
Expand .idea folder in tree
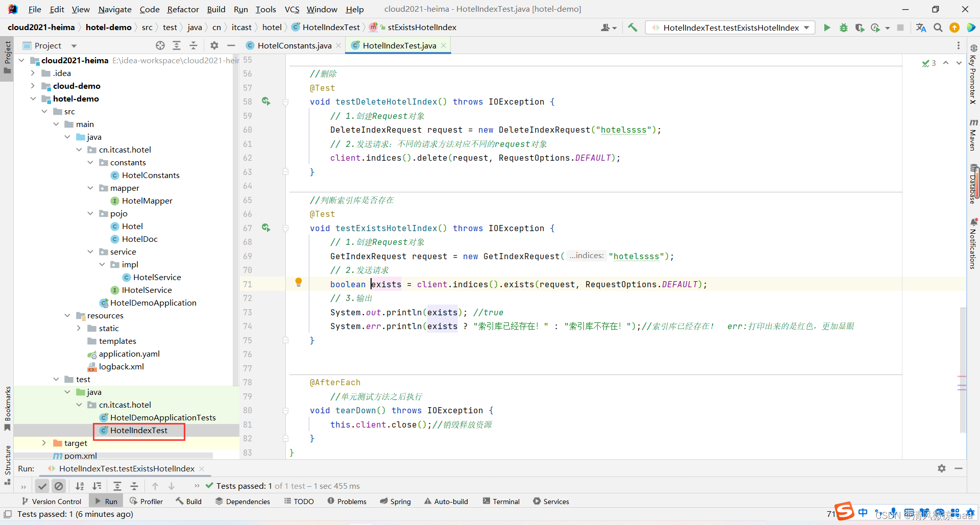(33, 73)
